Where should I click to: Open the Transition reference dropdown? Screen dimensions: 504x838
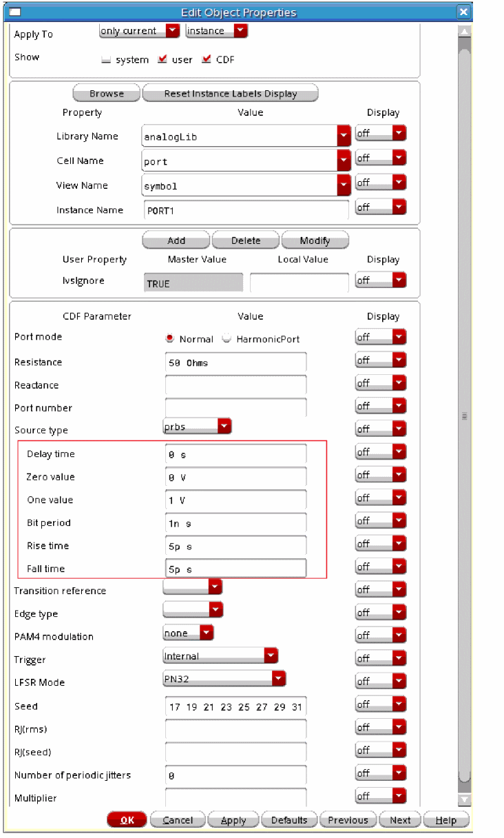[x=193, y=586]
